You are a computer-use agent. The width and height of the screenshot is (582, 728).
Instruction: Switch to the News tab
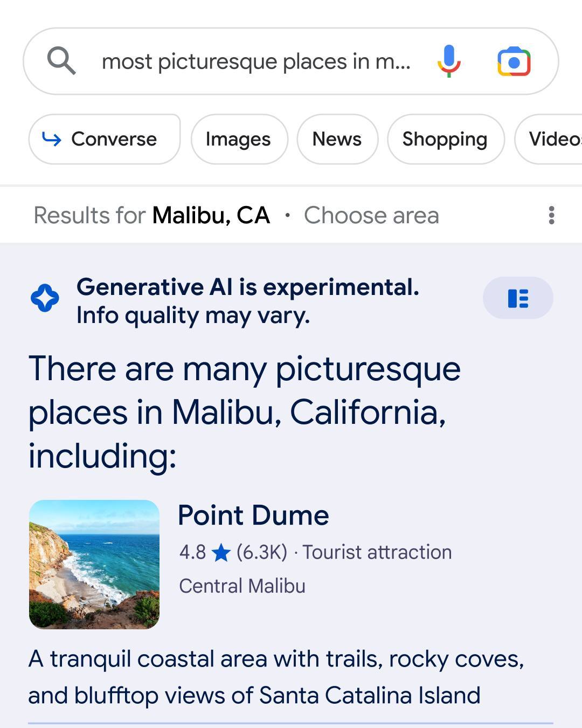(x=337, y=139)
